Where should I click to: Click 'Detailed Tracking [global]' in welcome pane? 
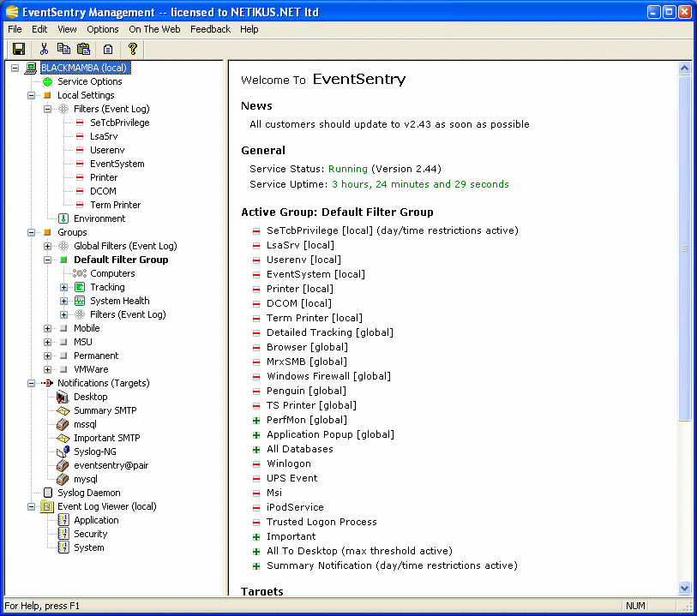(330, 332)
